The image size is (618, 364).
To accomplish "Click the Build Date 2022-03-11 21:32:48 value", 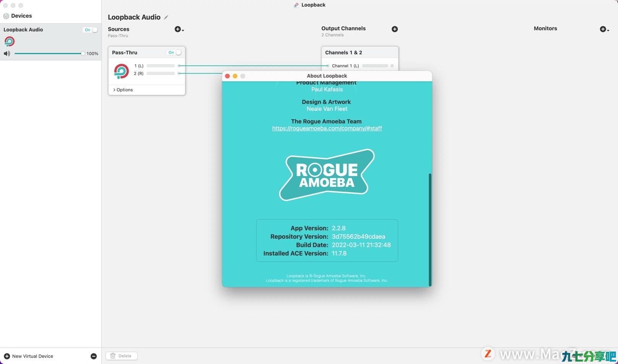I will point(361,245).
